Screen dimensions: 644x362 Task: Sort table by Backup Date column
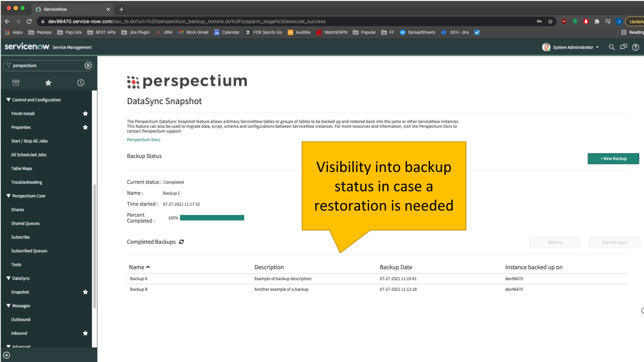tap(396, 267)
